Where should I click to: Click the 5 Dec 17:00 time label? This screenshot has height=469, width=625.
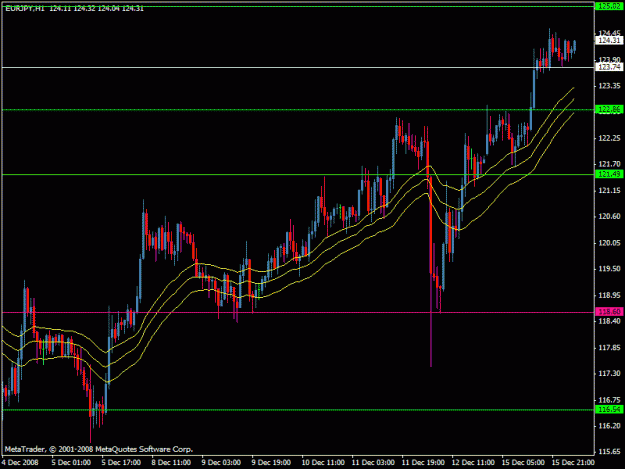(x=121, y=462)
